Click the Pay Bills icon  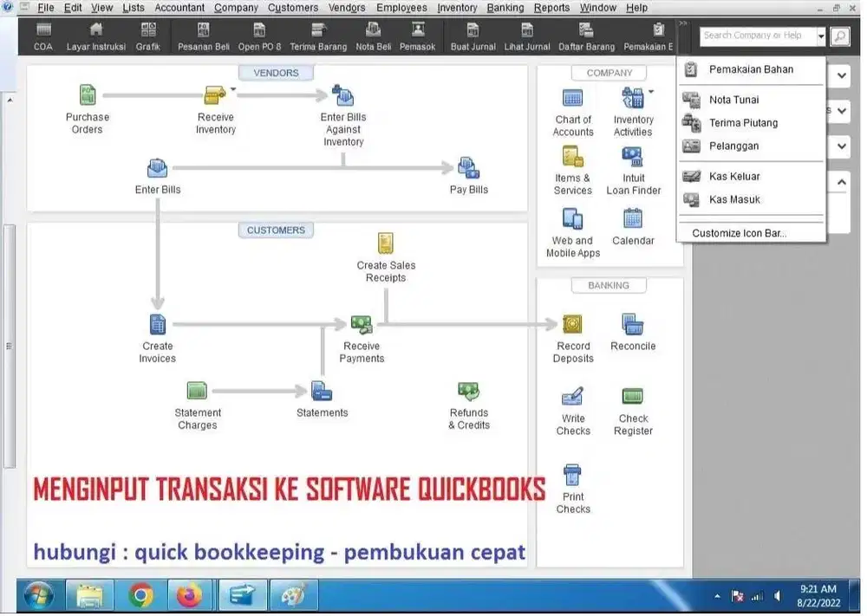[x=468, y=168]
